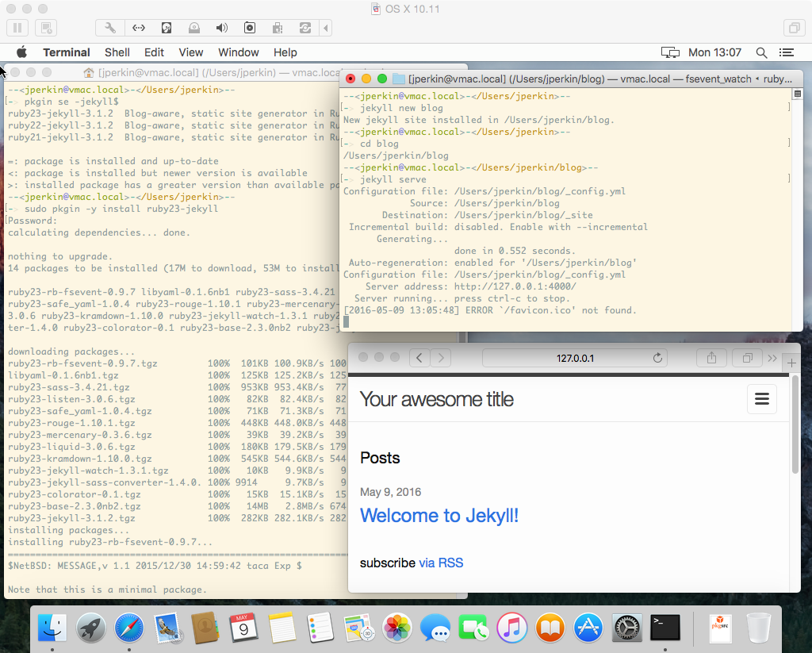This screenshot has height=653, width=812.
Task: Toggle the VM full-screen view button
Action: point(792,28)
